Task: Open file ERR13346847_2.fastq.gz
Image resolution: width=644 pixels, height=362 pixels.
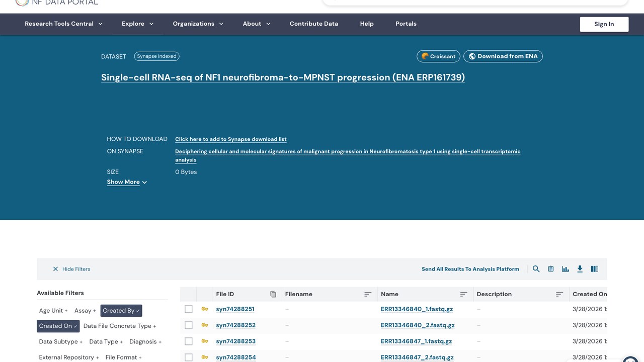Action: tap(417, 357)
